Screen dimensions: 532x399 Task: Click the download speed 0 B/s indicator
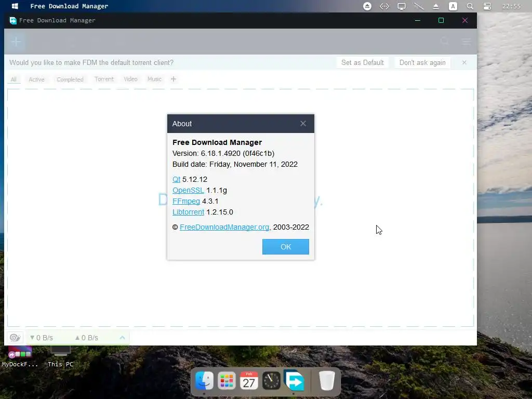click(42, 338)
